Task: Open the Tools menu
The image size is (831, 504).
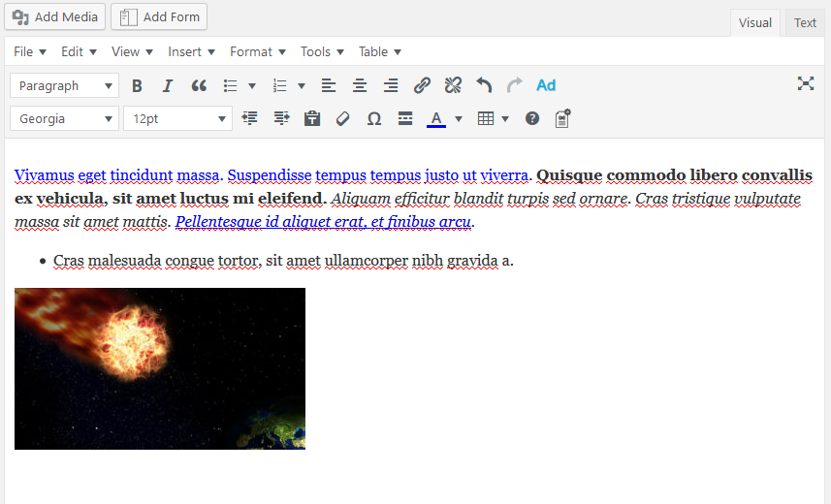Action: point(322,52)
